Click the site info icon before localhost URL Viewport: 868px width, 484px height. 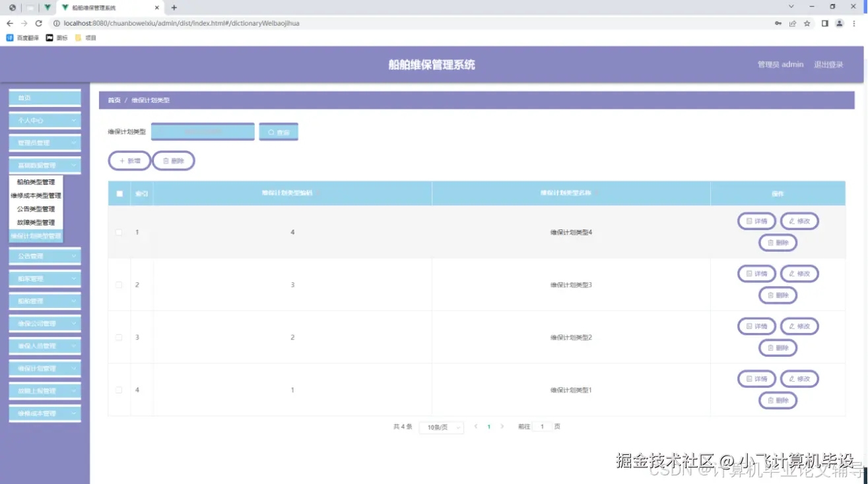(56, 23)
